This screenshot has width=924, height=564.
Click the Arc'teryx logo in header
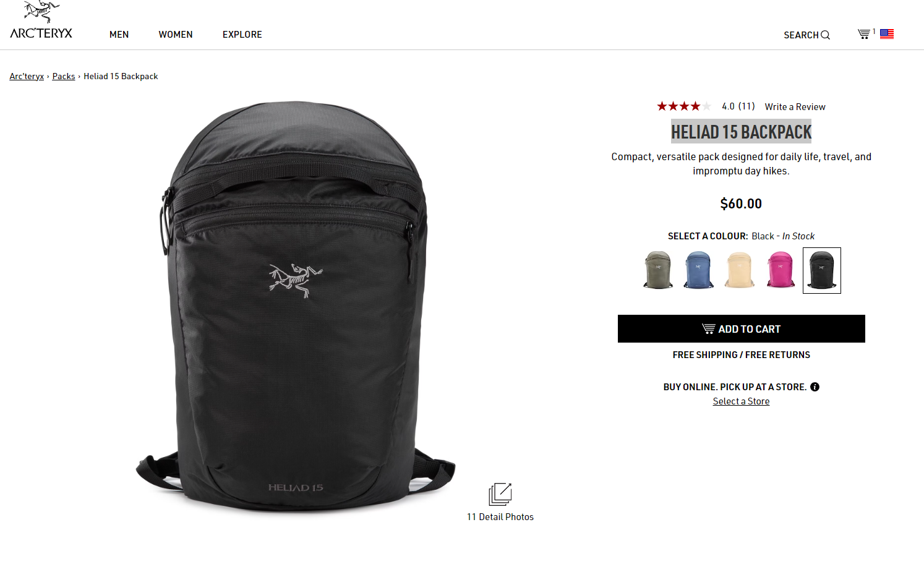(41, 20)
